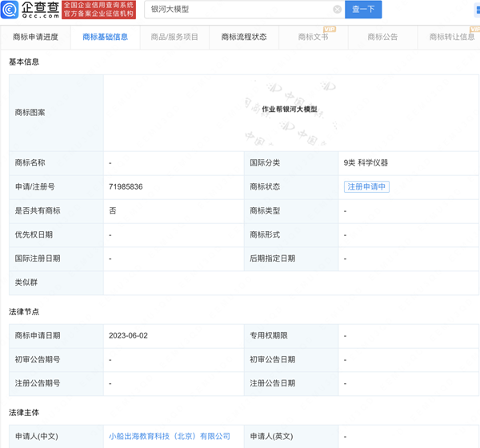Click the registration number 71985836
This screenshot has width=480, height=448.
click(x=126, y=186)
